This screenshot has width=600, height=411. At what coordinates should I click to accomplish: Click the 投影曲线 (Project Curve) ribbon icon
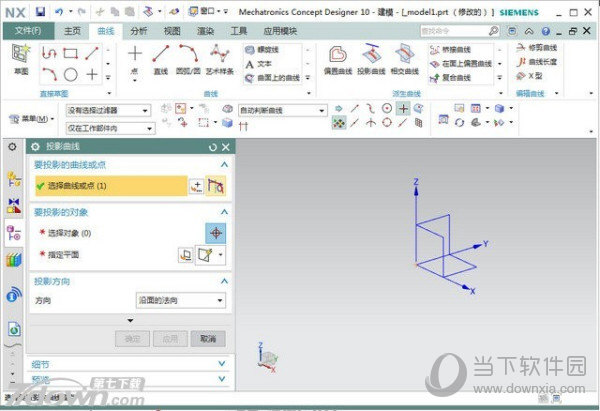tap(371, 59)
